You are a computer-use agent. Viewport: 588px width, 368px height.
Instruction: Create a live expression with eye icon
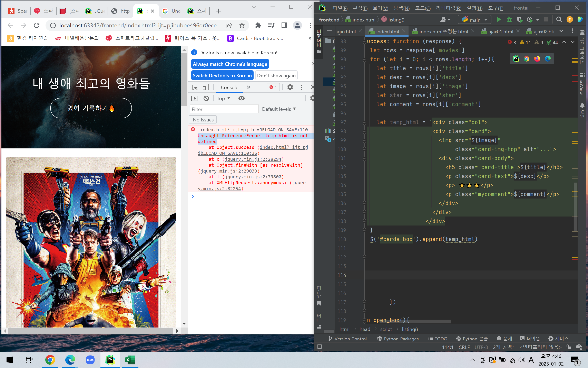(242, 98)
